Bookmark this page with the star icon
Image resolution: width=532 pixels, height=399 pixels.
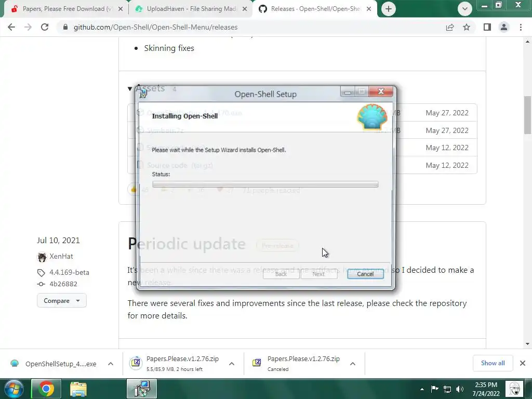click(467, 27)
